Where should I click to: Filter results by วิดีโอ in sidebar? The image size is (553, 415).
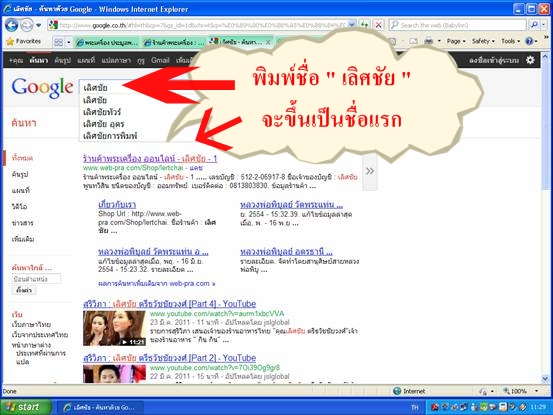(x=19, y=207)
